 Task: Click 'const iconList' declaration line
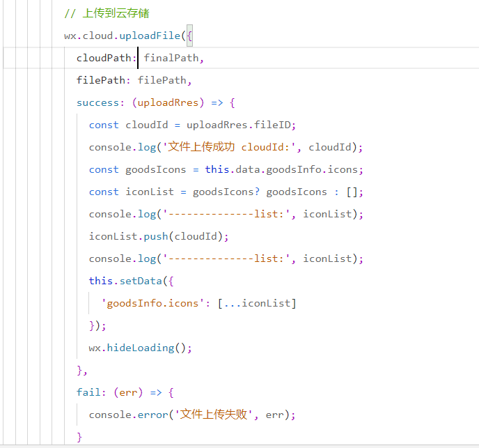[x=226, y=192]
